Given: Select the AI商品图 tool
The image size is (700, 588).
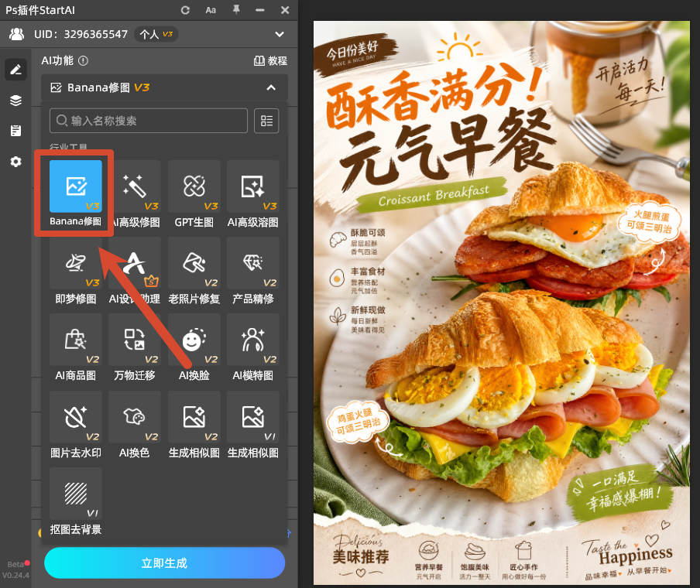Looking at the screenshot, I should [75, 347].
